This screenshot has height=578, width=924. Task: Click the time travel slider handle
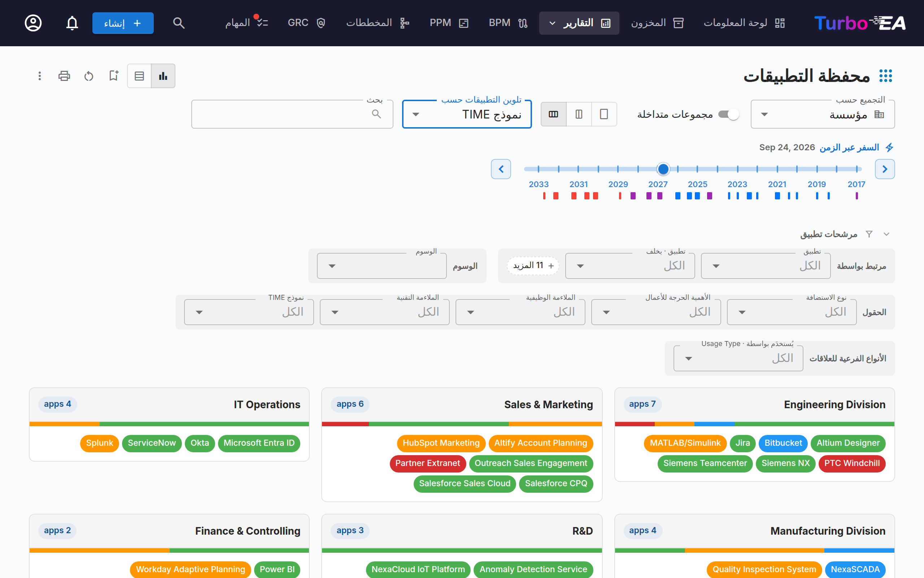point(663,169)
